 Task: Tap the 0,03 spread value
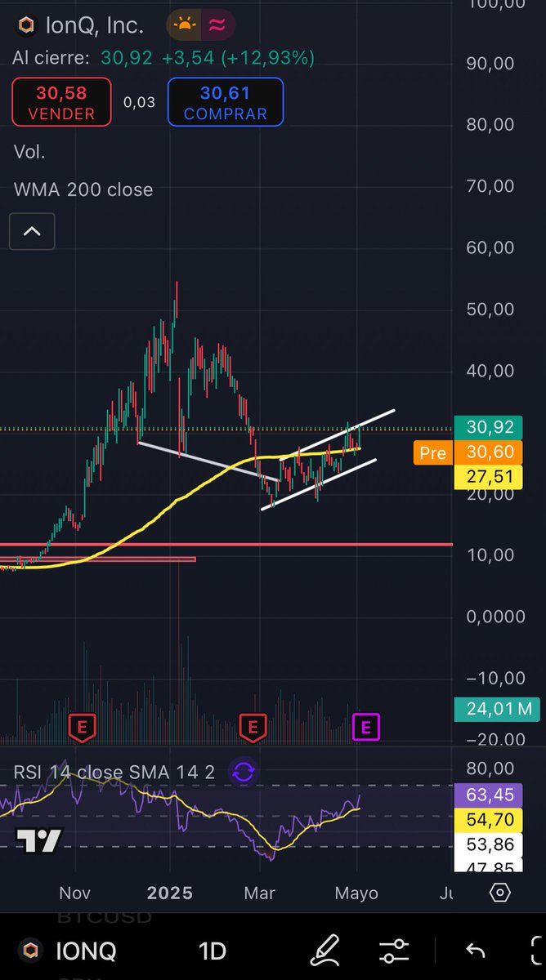click(x=139, y=102)
